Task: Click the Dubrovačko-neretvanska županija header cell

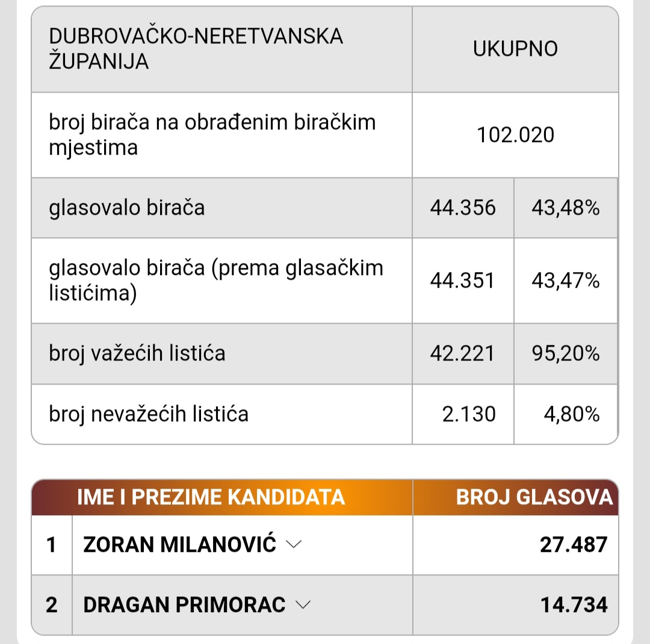Action: click(221, 49)
